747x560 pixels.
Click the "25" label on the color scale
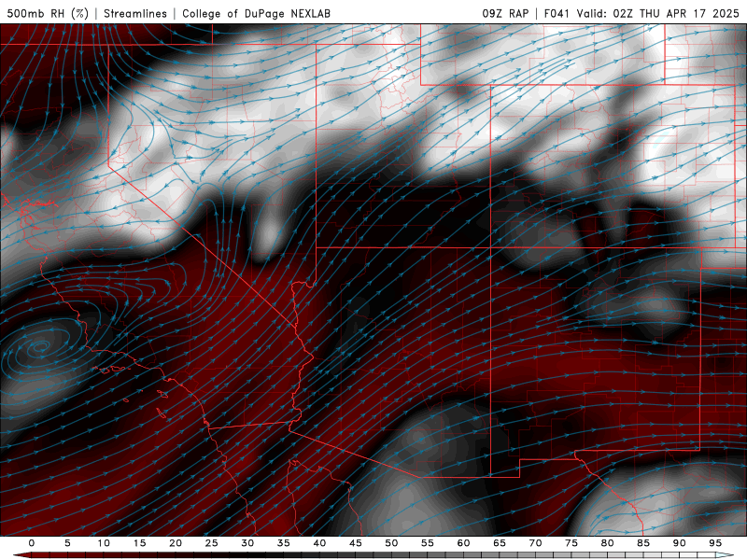212,543
